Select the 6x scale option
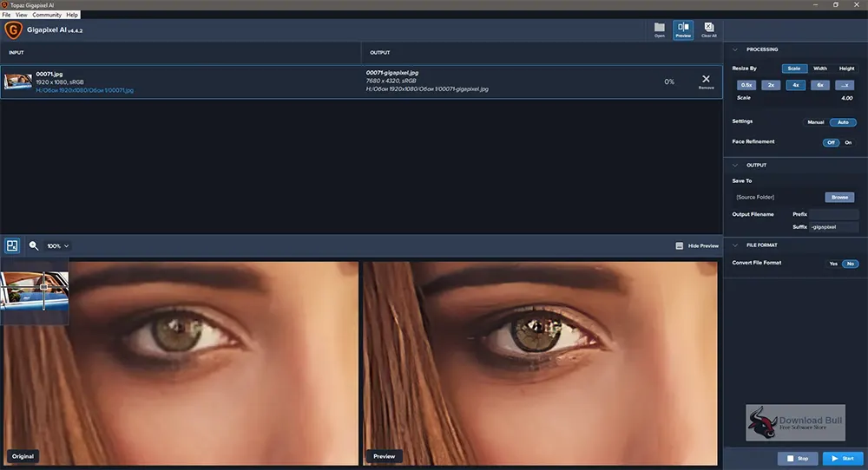The width and height of the screenshot is (868, 470). [x=820, y=85]
